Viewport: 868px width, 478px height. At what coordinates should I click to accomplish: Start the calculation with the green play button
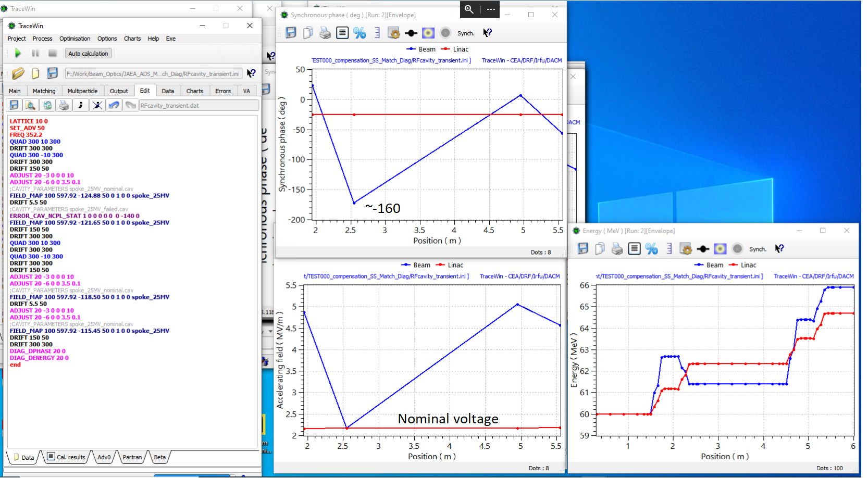18,53
